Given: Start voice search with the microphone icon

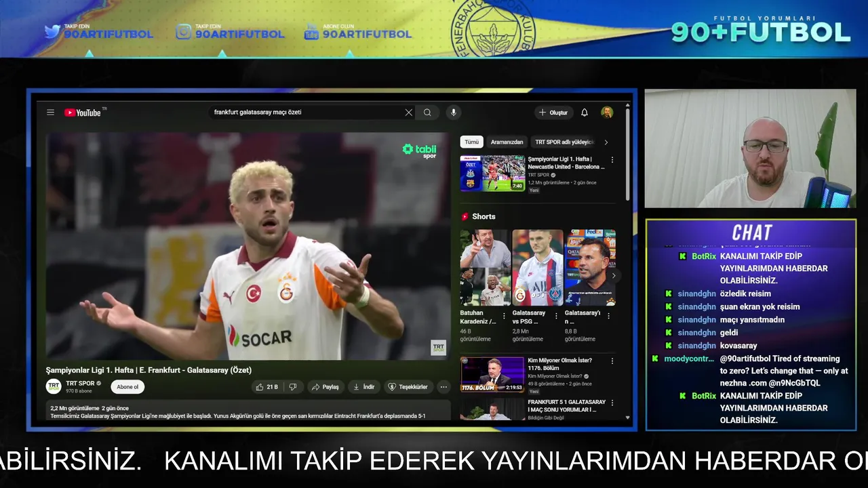Looking at the screenshot, I should coord(454,113).
